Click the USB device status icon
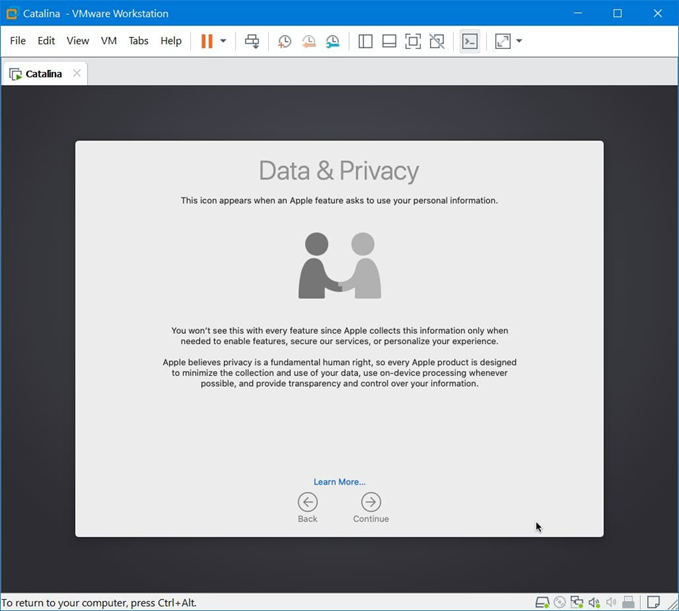The width and height of the screenshot is (679, 611). pyautogui.click(x=628, y=602)
